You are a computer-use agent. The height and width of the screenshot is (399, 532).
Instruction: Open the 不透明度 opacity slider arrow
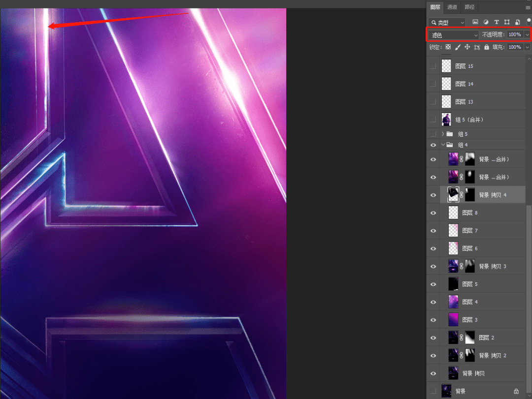(x=527, y=34)
